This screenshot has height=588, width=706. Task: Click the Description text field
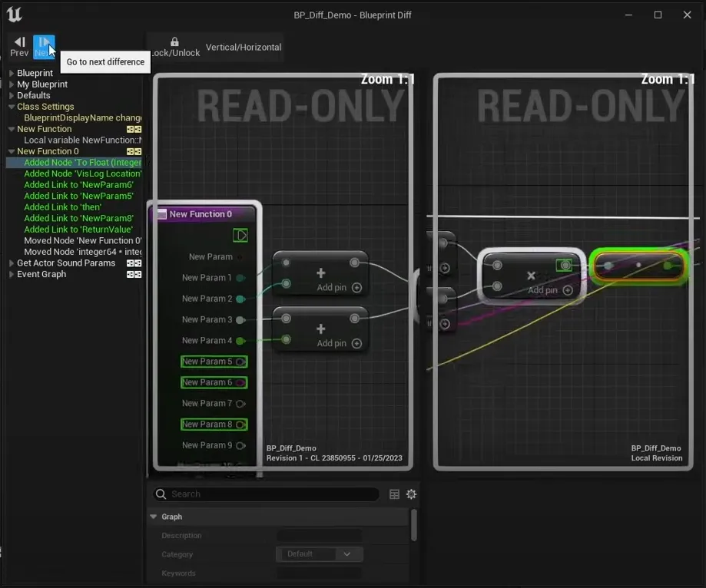pos(320,535)
